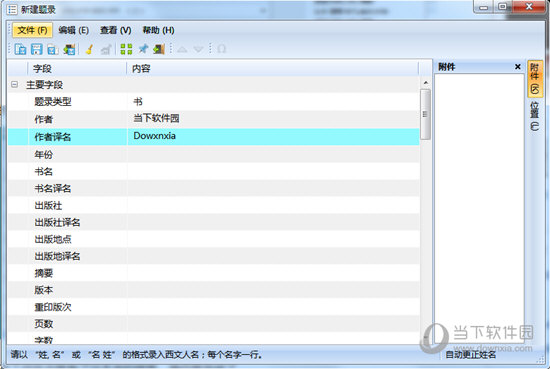This screenshot has width=550, height=369.
Task: Click the 当下软件园 author value
Action: [156, 118]
